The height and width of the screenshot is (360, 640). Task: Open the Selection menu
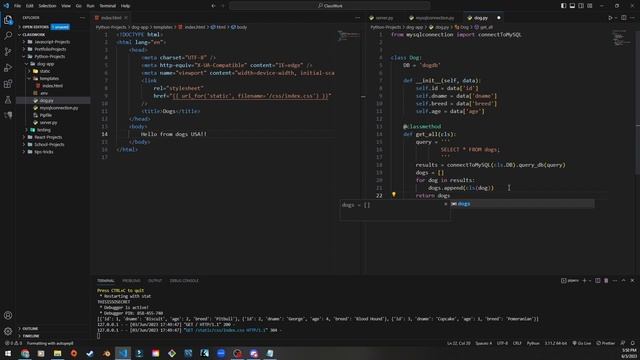tap(47, 6)
